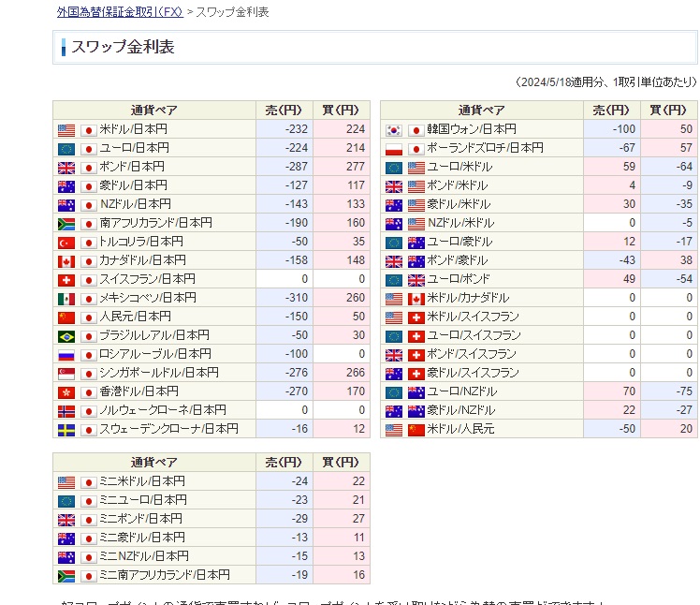
Task: Click the Norway flag beside ノルウェークローネ/日本円
Action: (66, 410)
